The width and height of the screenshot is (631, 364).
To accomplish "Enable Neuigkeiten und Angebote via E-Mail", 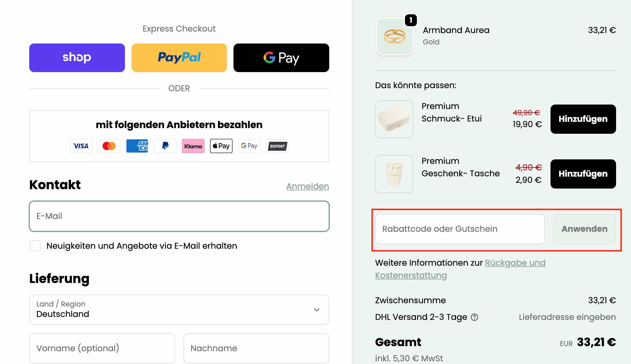I will (x=35, y=246).
